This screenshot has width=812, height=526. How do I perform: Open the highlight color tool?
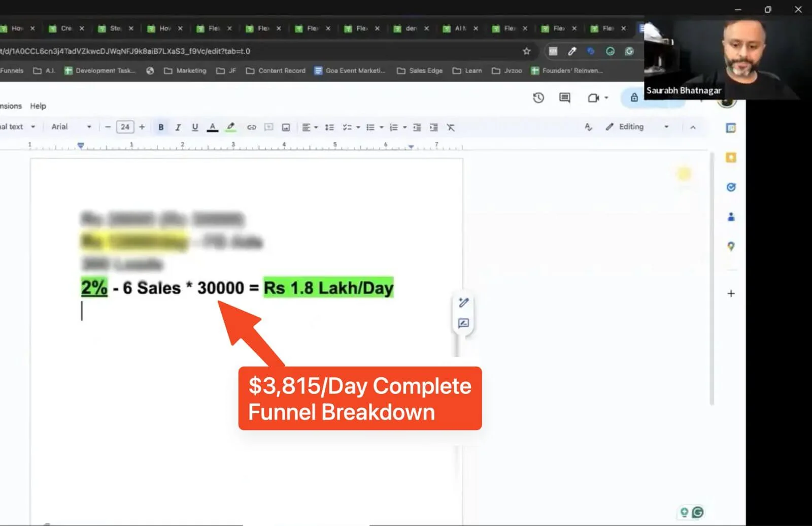coord(231,127)
